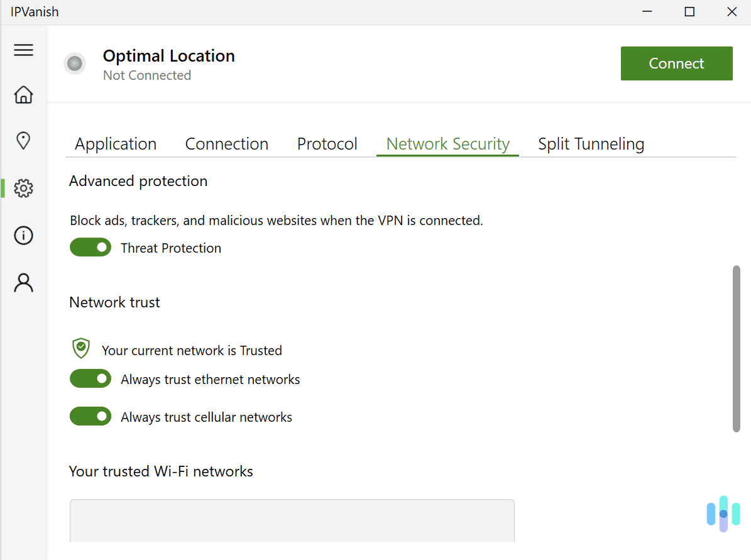The height and width of the screenshot is (560, 751).
Task: Disable Threat Protection
Action: pyautogui.click(x=90, y=247)
